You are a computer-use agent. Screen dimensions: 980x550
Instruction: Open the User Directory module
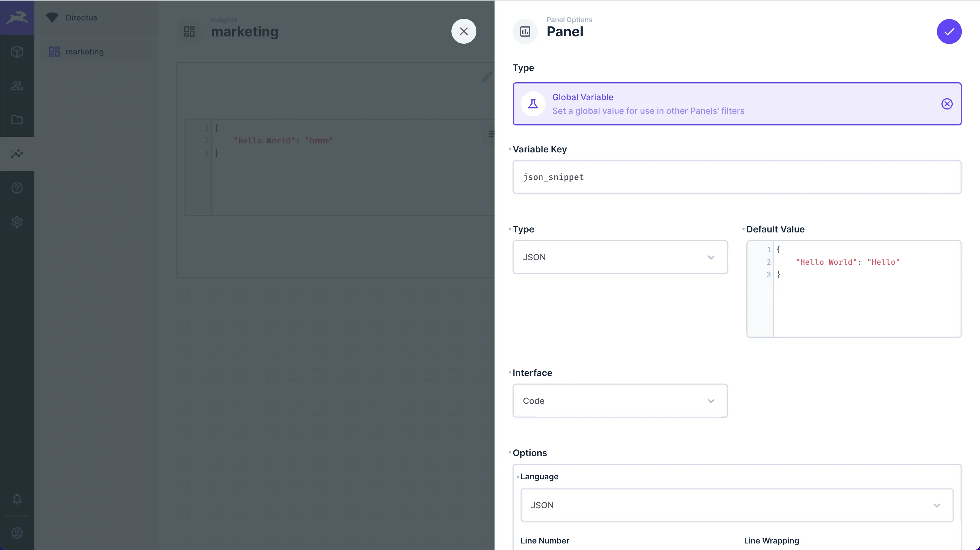pos(17,86)
